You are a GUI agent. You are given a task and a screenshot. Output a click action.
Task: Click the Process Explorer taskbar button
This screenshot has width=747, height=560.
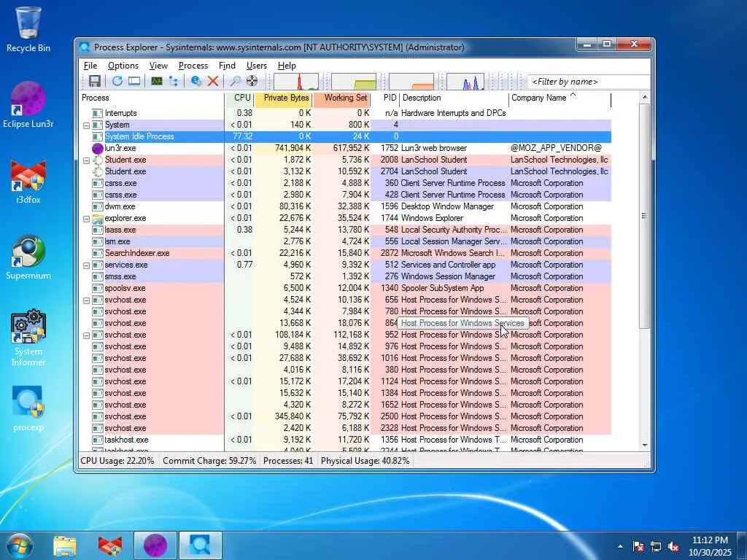coord(200,545)
